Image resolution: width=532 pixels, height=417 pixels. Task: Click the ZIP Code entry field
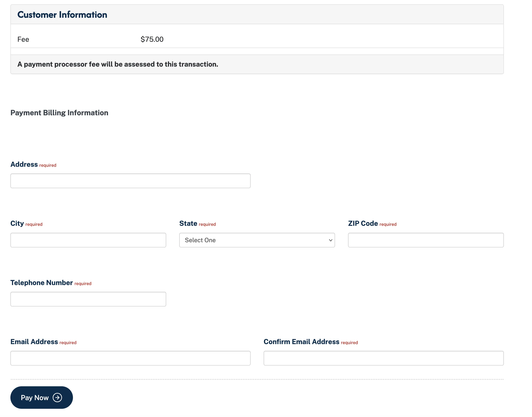pos(426,240)
